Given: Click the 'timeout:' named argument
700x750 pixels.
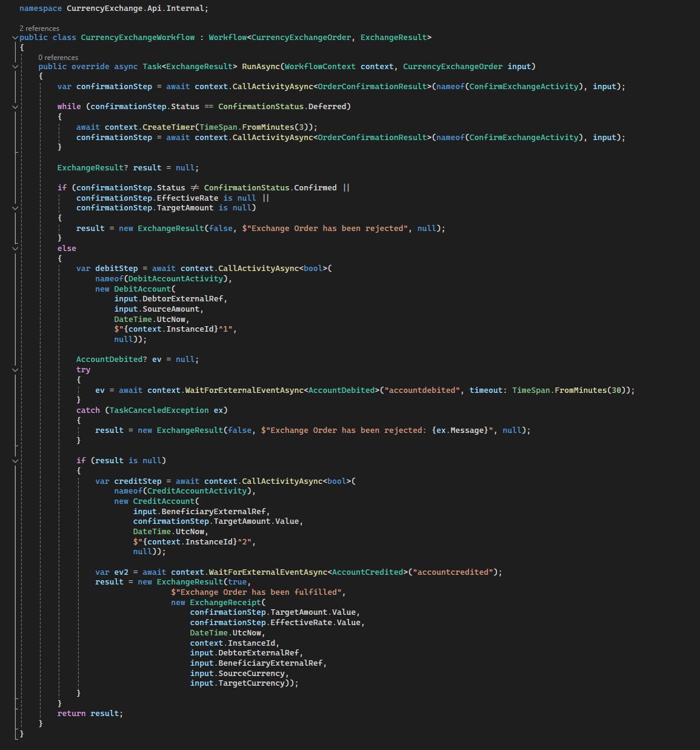Looking at the screenshot, I should pyautogui.click(x=488, y=390).
